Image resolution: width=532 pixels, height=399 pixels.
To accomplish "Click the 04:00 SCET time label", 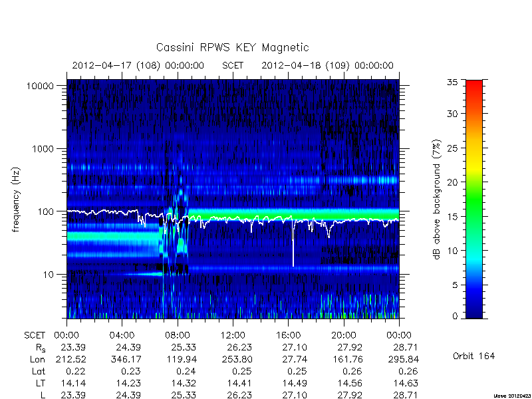I will point(122,336).
